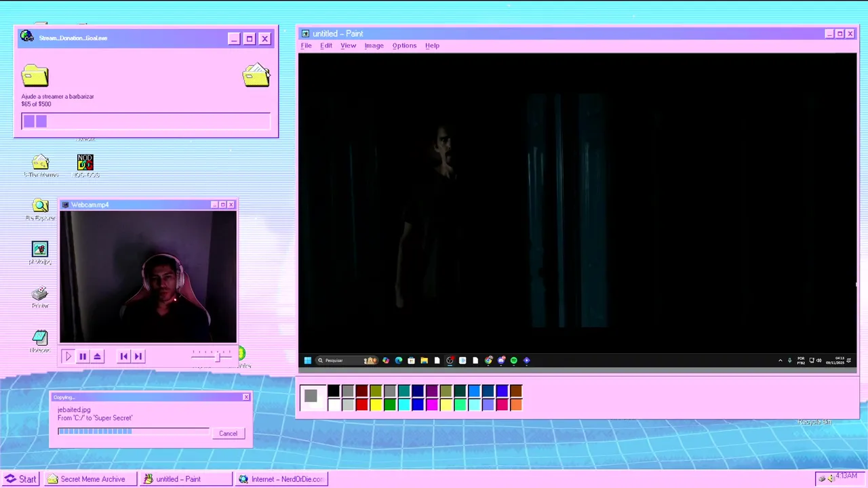This screenshot has height=488, width=868.
Task: Click the notification bell in inner taskbar
Action: (848, 361)
